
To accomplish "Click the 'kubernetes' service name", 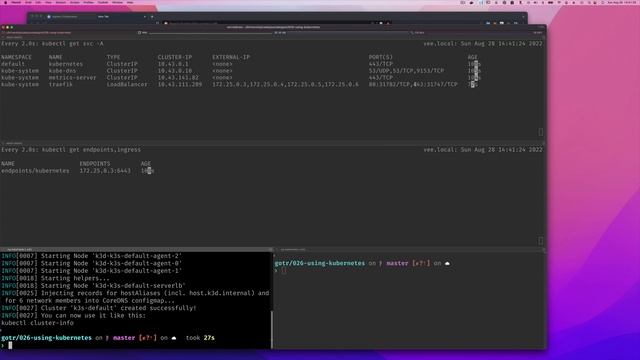I will click(66, 64).
